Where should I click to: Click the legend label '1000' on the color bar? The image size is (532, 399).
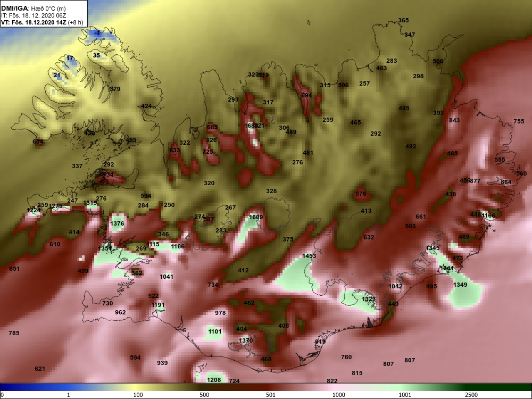[x=338, y=395]
